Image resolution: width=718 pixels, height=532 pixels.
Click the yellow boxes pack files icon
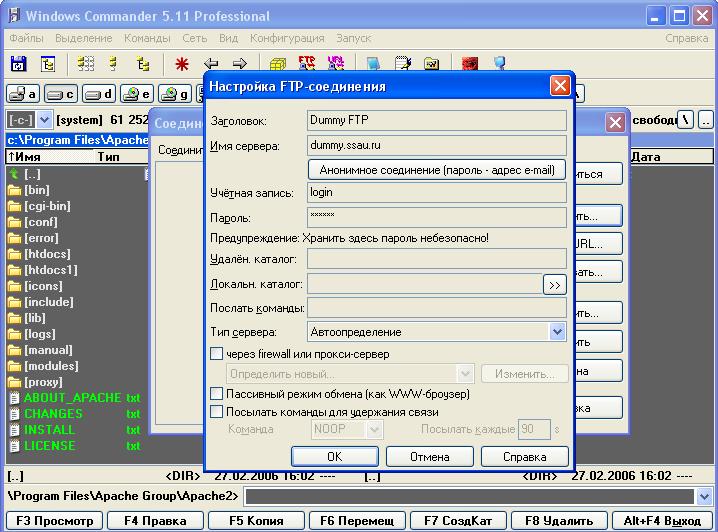(x=277, y=64)
